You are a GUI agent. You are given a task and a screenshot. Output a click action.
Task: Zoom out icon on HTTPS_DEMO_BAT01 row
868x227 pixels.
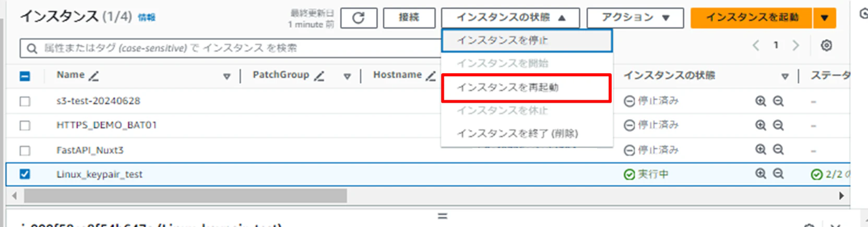click(778, 125)
